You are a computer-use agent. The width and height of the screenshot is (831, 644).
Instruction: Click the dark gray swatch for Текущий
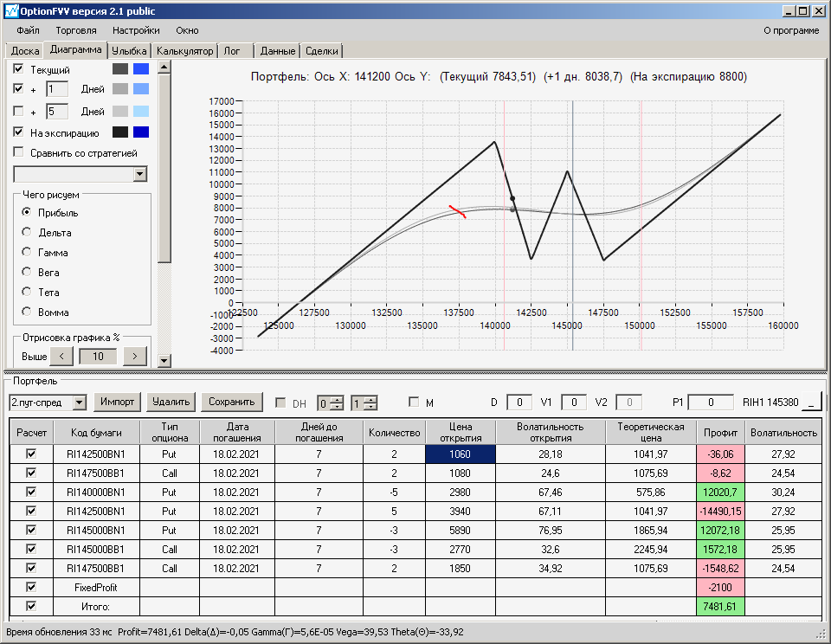[120, 69]
